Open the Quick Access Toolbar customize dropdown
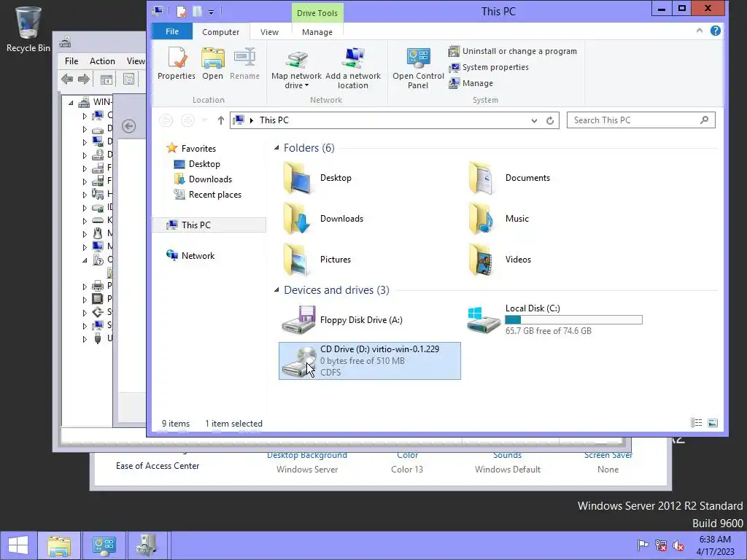This screenshot has height=560, width=747. (211, 12)
